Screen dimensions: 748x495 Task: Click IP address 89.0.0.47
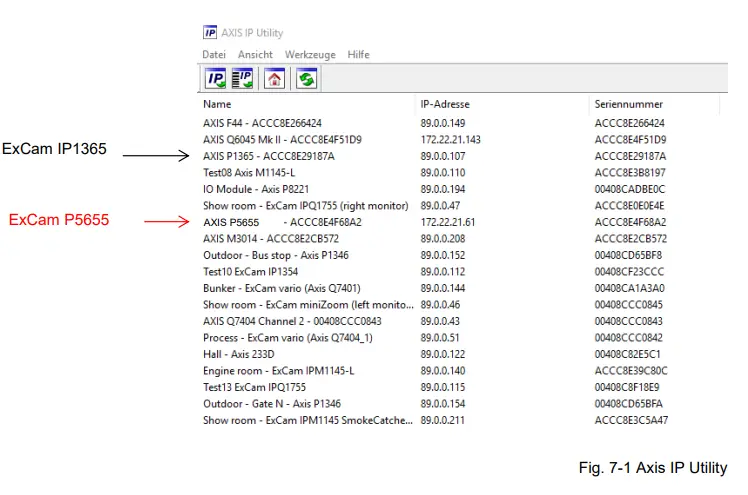(x=440, y=206)
